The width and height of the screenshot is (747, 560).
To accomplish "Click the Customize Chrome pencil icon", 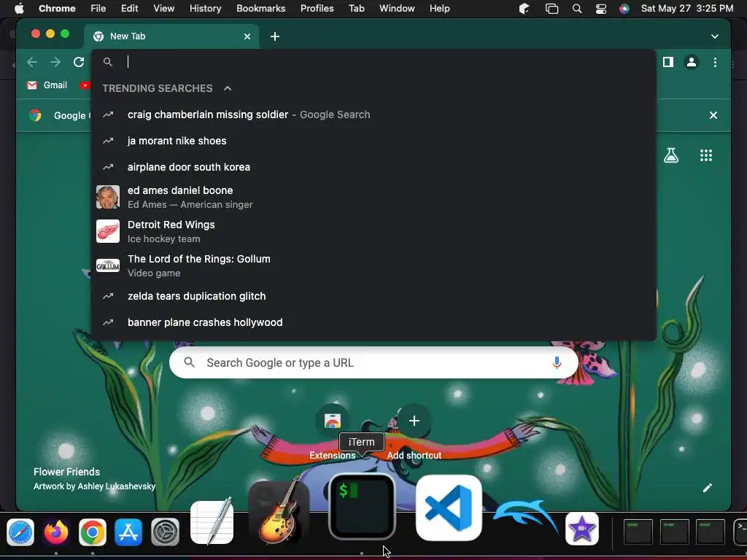I will point(708,488).
